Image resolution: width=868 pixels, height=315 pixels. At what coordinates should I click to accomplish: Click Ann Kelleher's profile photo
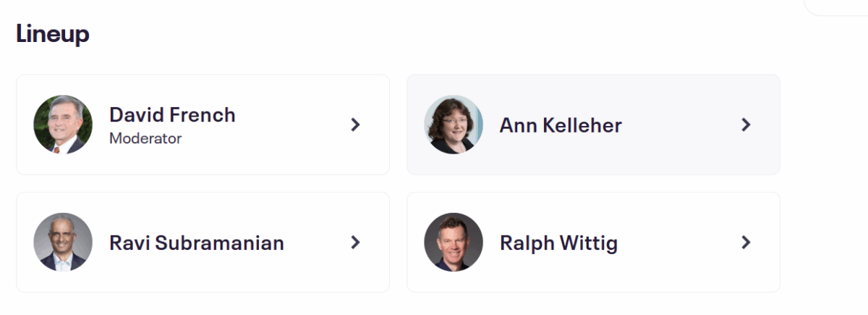click(454, 125)
